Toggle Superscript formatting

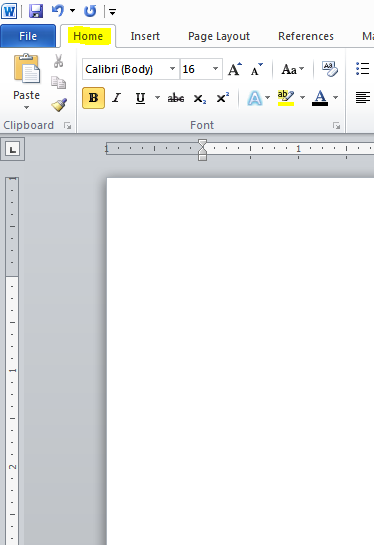(x=222, y=98)
